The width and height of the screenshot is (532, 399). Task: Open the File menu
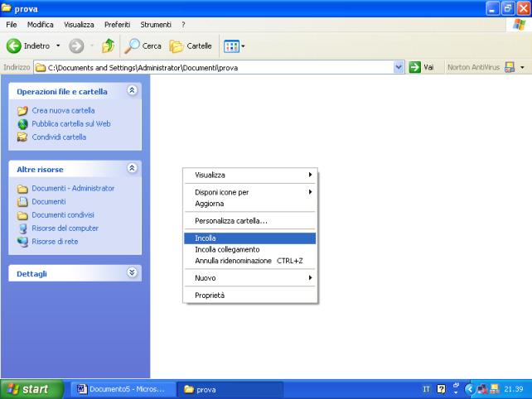[12, 25]
